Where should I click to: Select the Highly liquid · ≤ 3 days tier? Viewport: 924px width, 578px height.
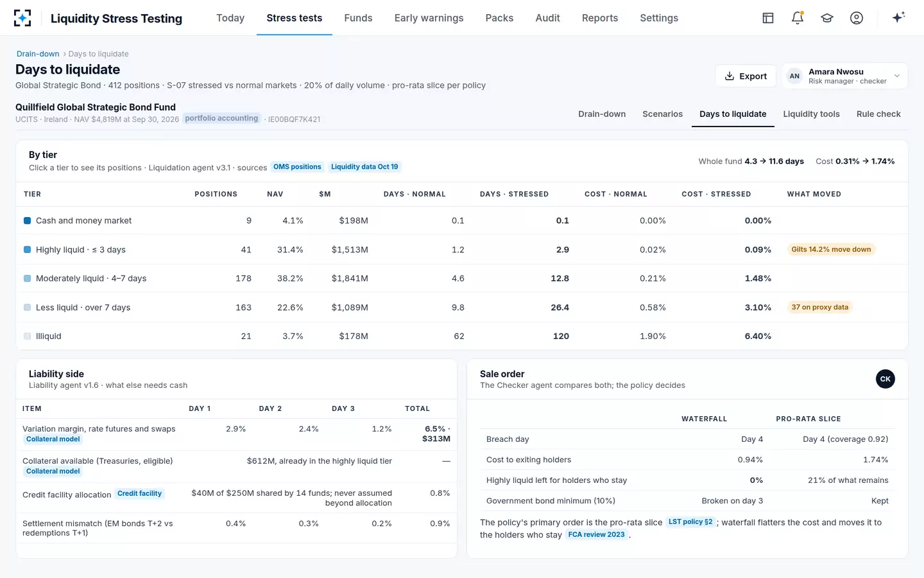pyautogui.click(x=462, y=249)
